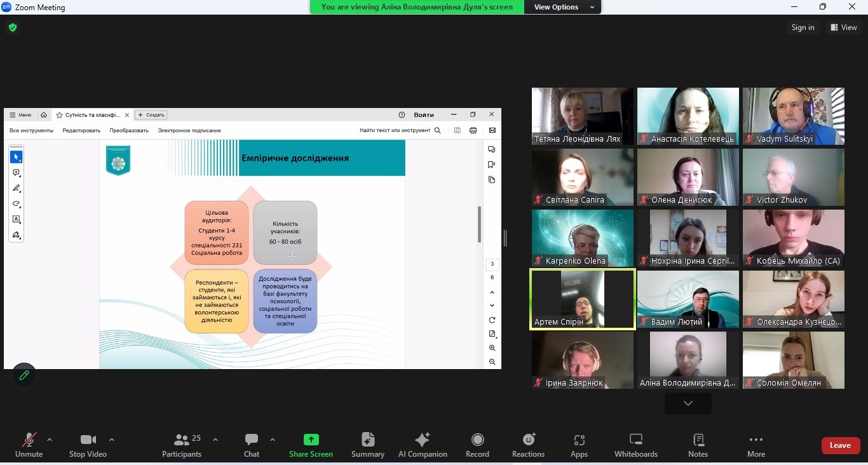Click the green pencil annotate button
This screenshot has width=868, height=465.
pos(24,375)
